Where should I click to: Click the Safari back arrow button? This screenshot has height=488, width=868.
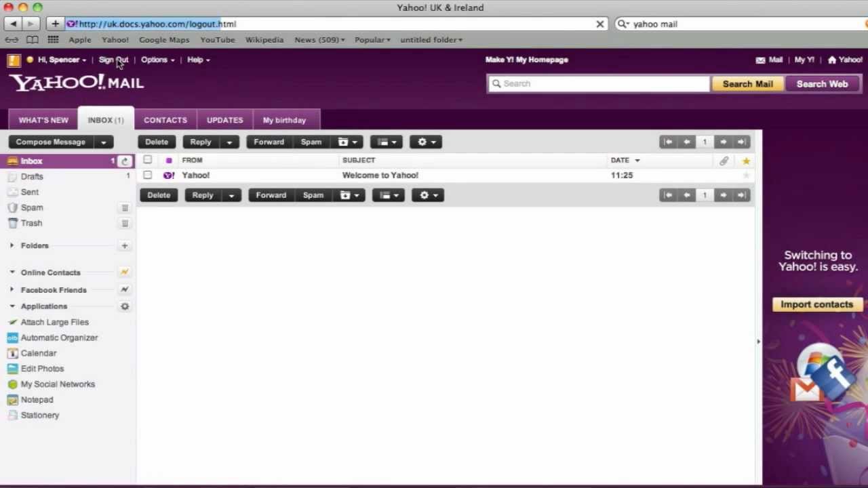[13, 24]
